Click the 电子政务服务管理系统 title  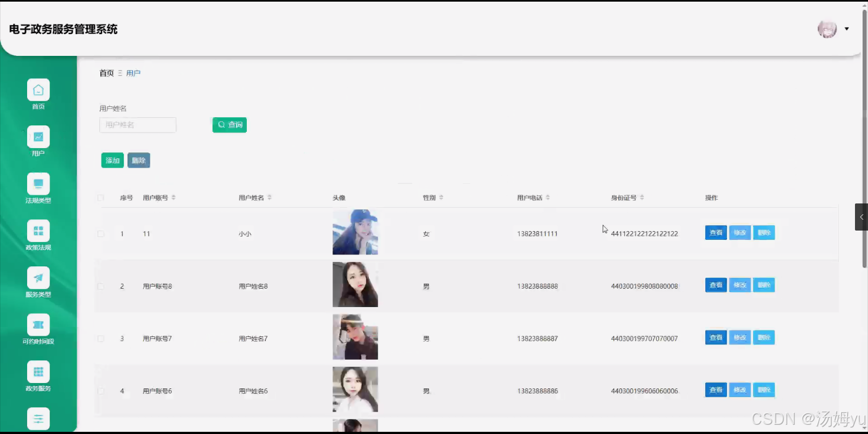coord(63,29)
